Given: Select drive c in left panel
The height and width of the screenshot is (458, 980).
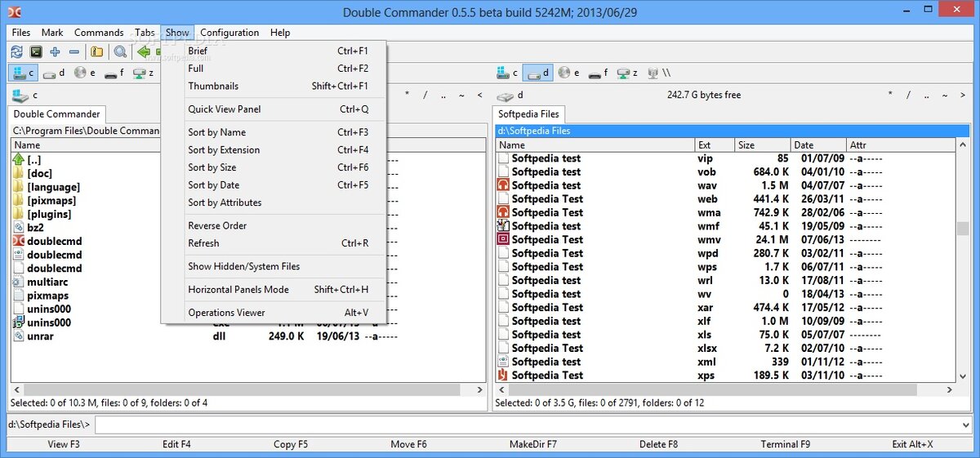Looking at the screenshot, I should [x=23, y=73].
